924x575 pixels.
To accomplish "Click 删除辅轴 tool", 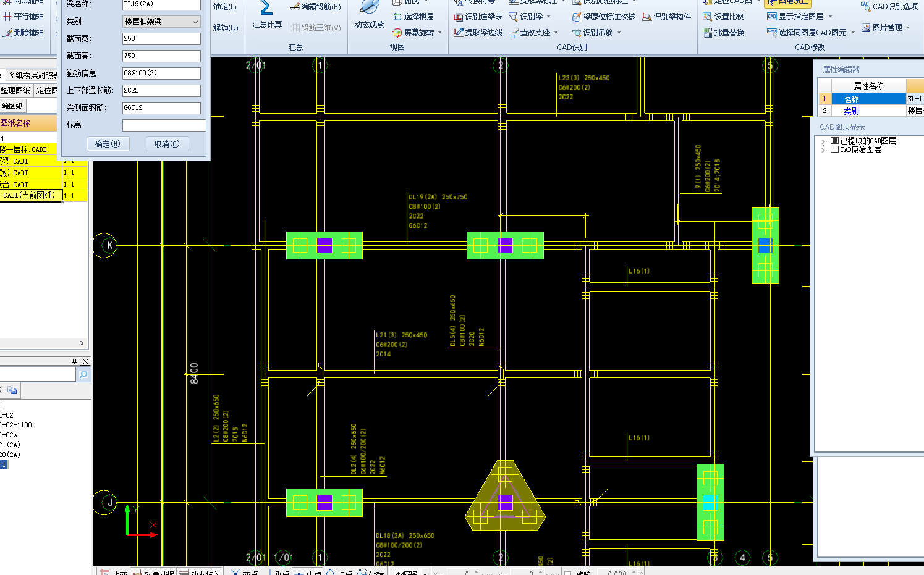I will click(23, 33).
